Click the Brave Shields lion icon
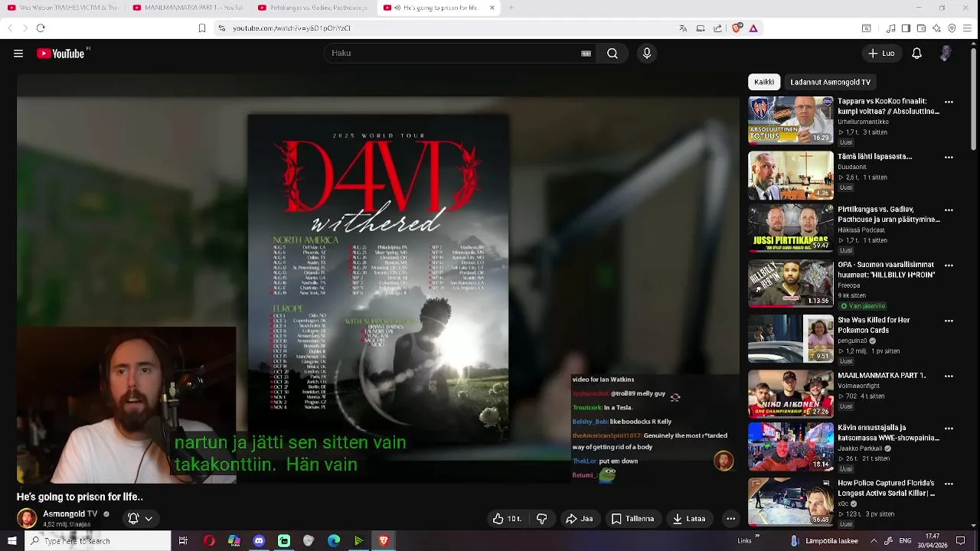This screenshot has height=551, width=980. click(737, 28)
